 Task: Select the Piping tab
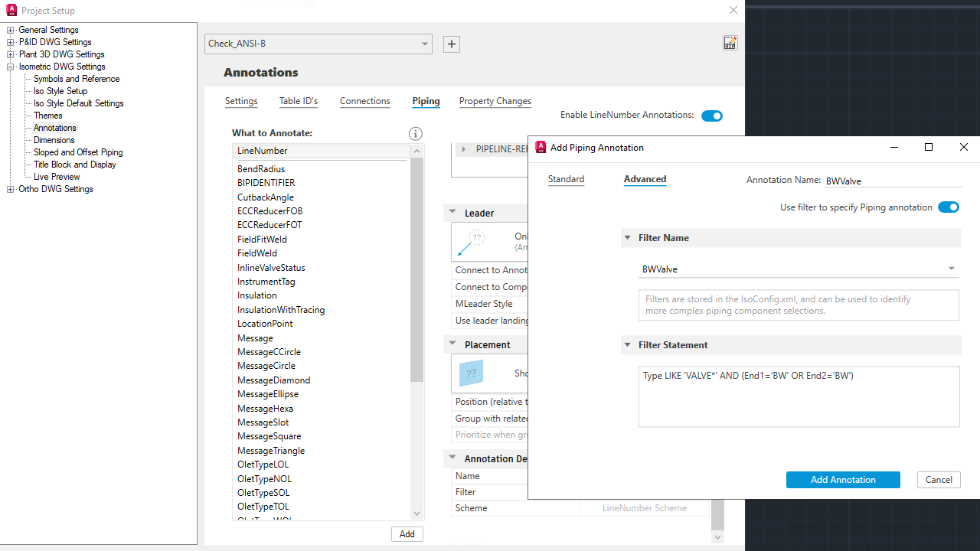tap(426, 101)
